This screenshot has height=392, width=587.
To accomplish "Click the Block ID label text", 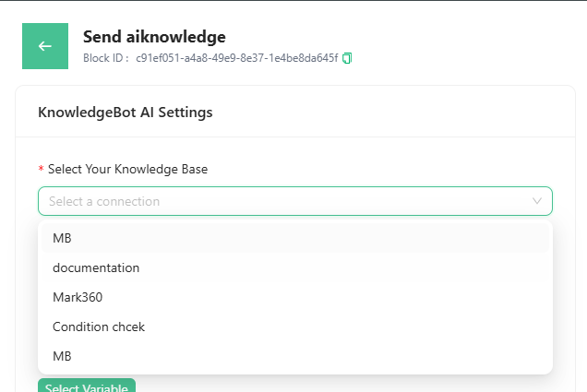I will point(106,58).
